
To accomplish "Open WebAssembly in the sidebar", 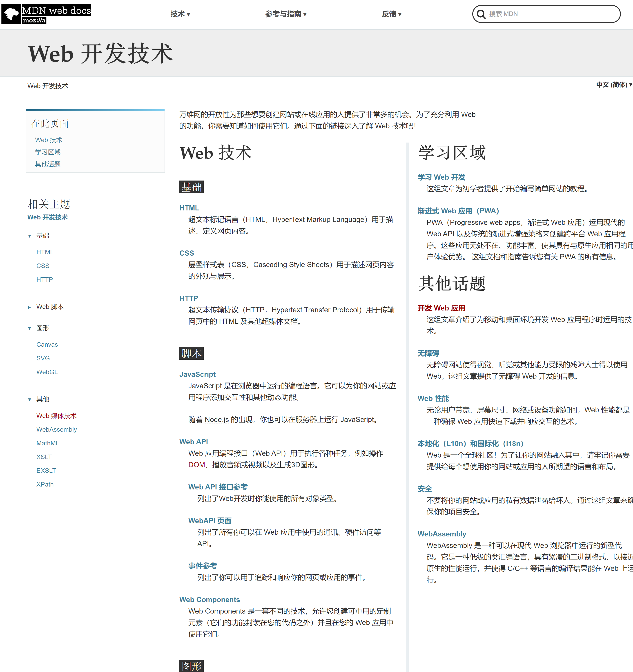I will click(x=56, y=430).
